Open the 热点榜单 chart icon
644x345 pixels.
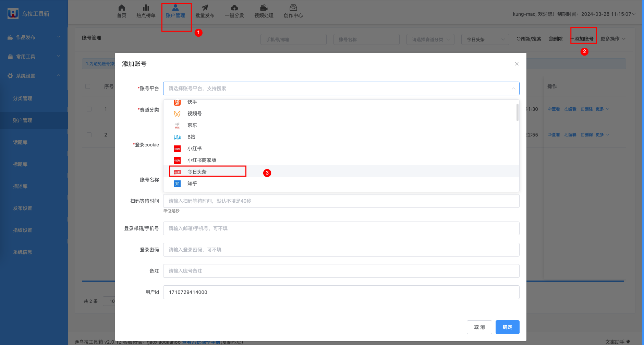146,8
